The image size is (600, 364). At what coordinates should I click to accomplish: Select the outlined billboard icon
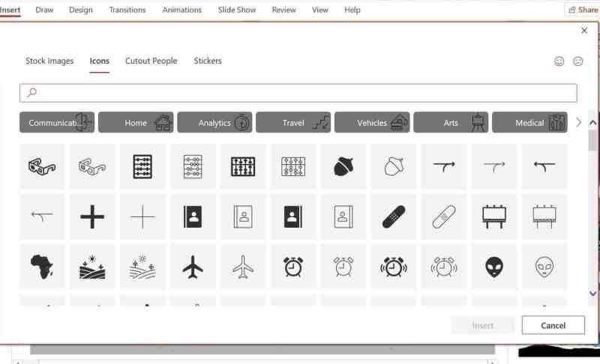coord(544,216)
